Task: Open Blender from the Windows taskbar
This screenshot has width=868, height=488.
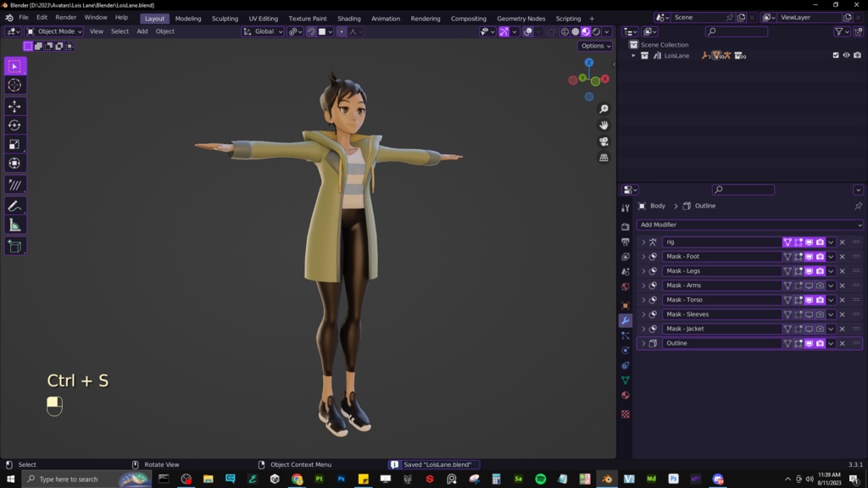Action: tap(607, 479)
